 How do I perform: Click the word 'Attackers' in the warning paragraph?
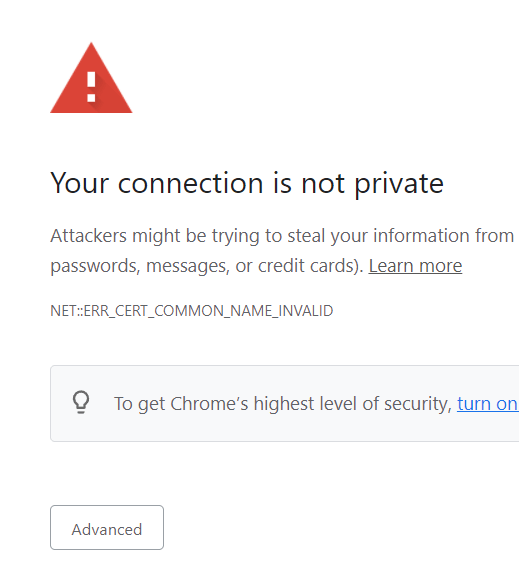(88, 236)
